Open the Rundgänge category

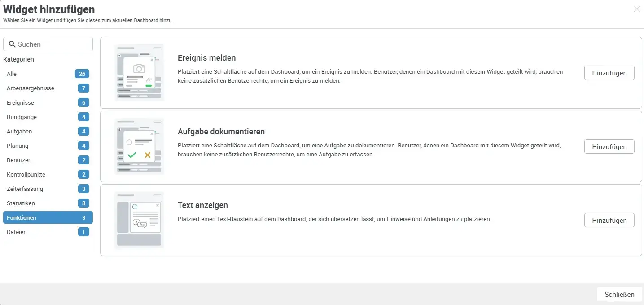(22, 117)
